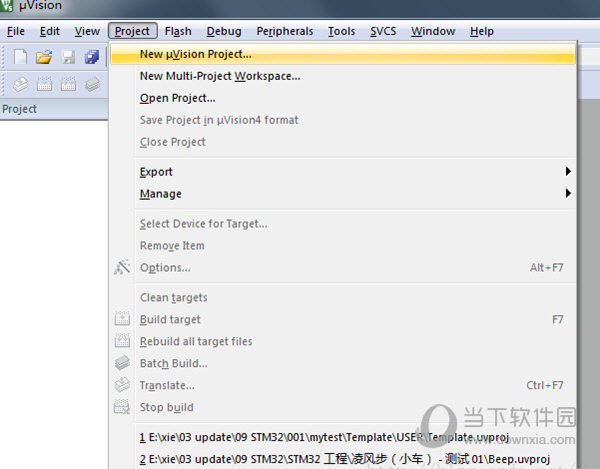Click the Translate icon in build toolbar
The height and width of the screenshot is (469, 600).
(x=20, y=84)
